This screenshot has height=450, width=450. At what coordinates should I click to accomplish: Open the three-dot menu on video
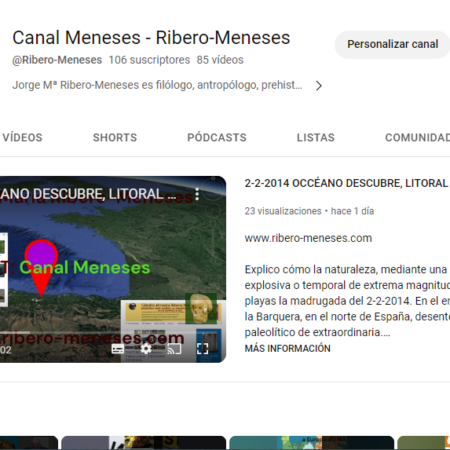(197, 194)
